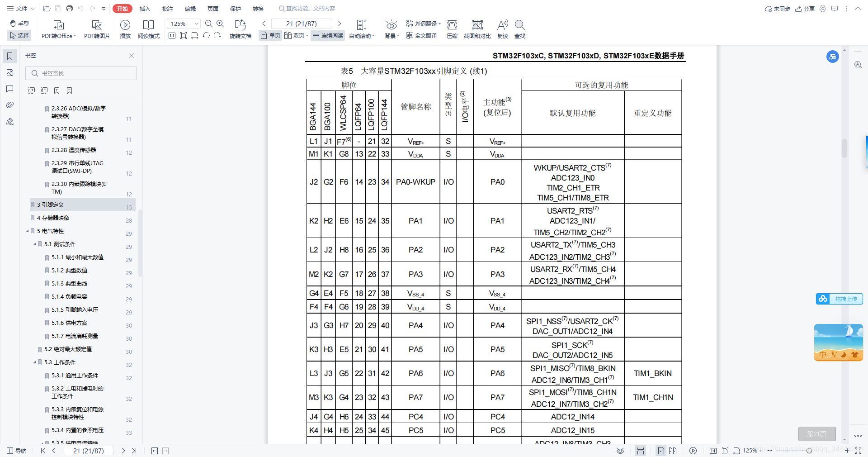Image resolution: width=868 pixels, height=457 pixels.
Task: Switch to the 转换 tab
Action: [258, 9]
